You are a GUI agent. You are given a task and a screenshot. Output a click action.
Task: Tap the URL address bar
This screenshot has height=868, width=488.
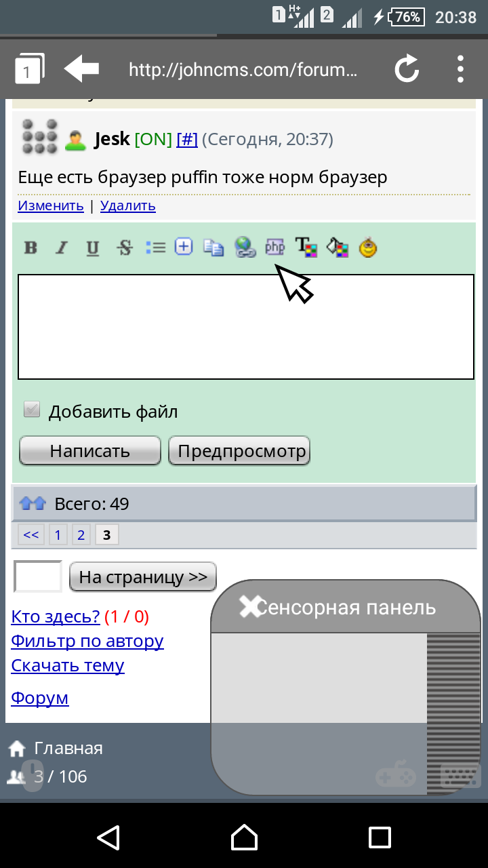243,69
